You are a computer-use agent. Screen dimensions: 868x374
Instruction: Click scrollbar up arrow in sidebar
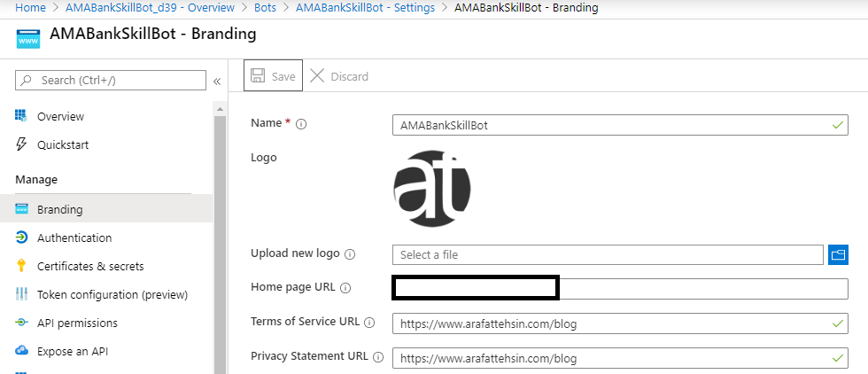[220, 109]
